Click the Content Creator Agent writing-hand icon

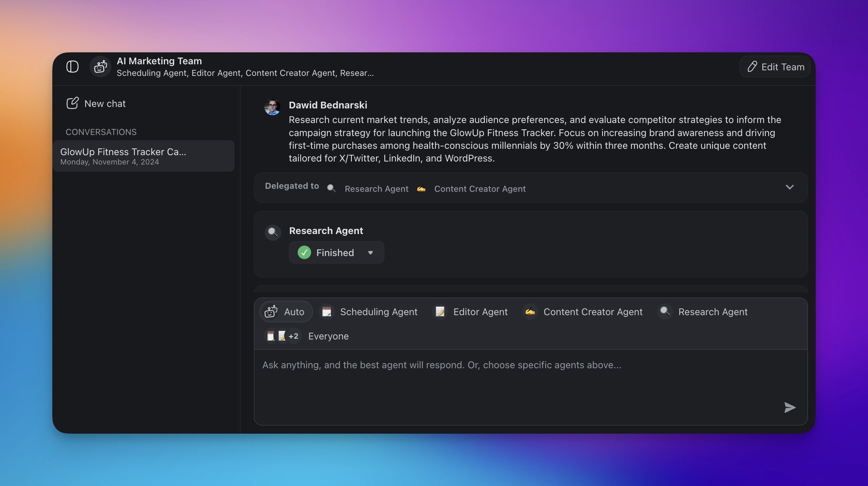(530, 311)
